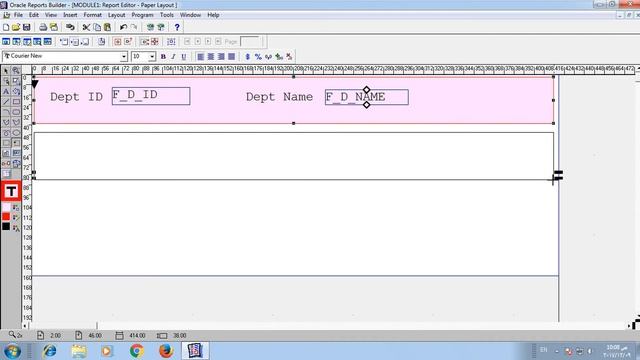Select the 'Dept Name' label text
Viewport: 640px width, 360px height.
click(x=279, y=97)
